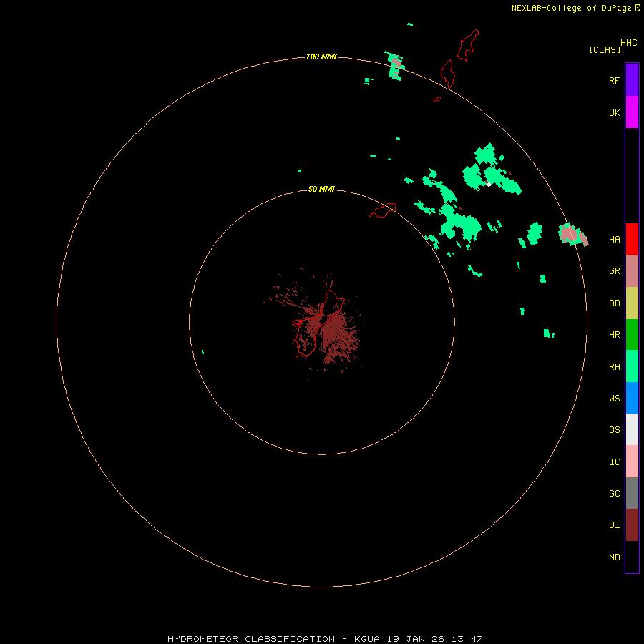This screenshot has height=644, width=644.
Task: Click the UK legend text label
Action: point(614,112)
